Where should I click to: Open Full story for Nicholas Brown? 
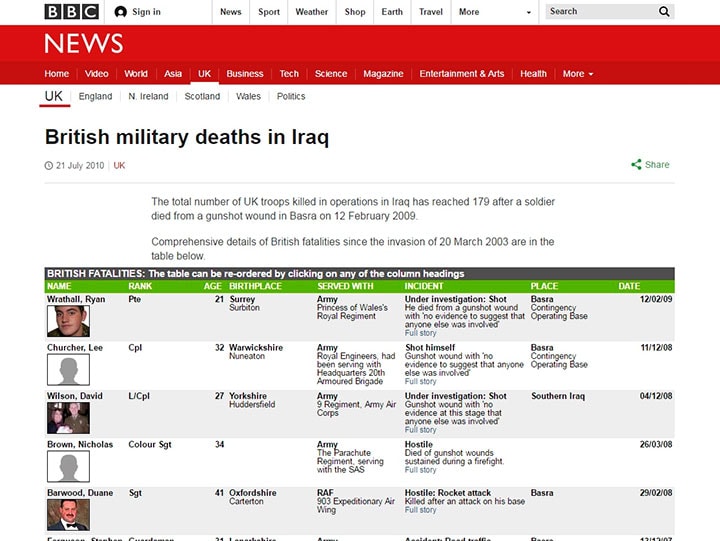[420, 469]
